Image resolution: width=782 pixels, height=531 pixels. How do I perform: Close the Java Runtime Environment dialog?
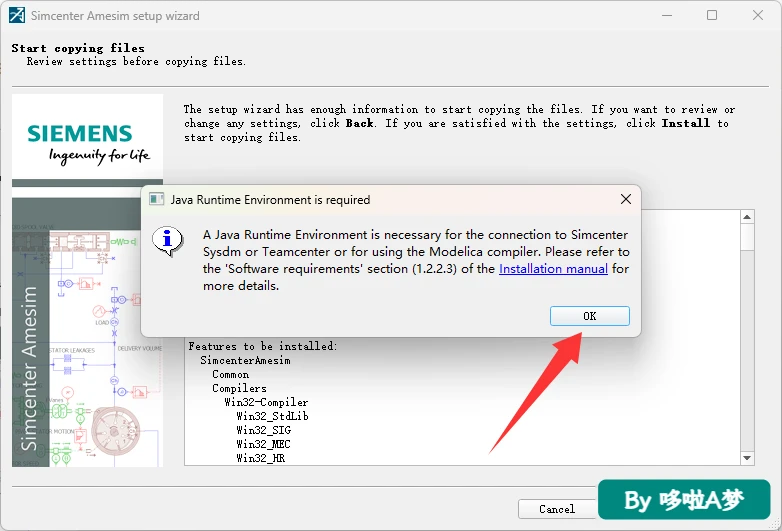(x=625, y=199)
